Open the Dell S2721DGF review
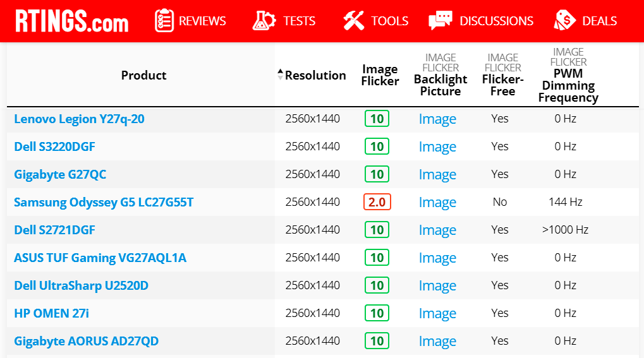The height and width of the screenshot is (358, 644). [x=54, y=230]
